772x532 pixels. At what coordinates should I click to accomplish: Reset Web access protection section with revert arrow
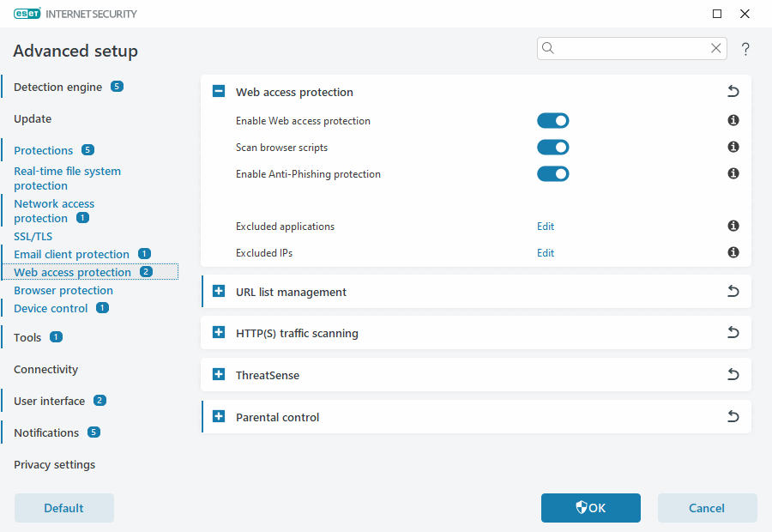click(x=733, y=92)
